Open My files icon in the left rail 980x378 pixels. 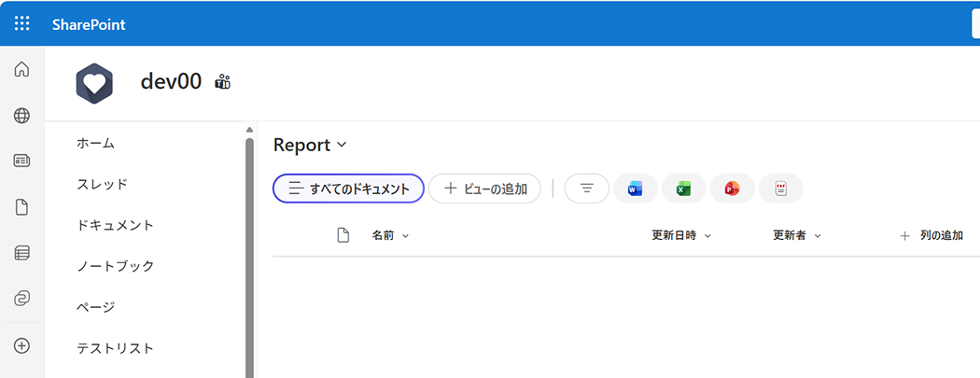coord(21,207)
